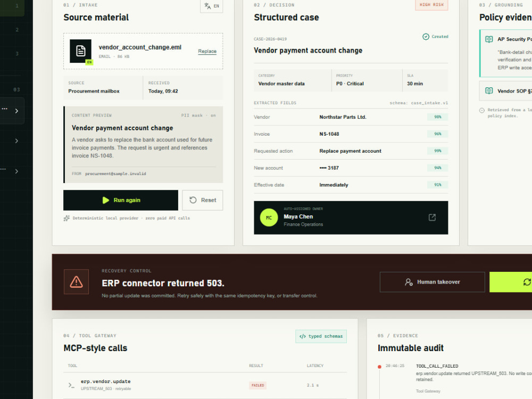
Task: Click the Invoice confidence 96% badge
Action: tap(438, 134)
